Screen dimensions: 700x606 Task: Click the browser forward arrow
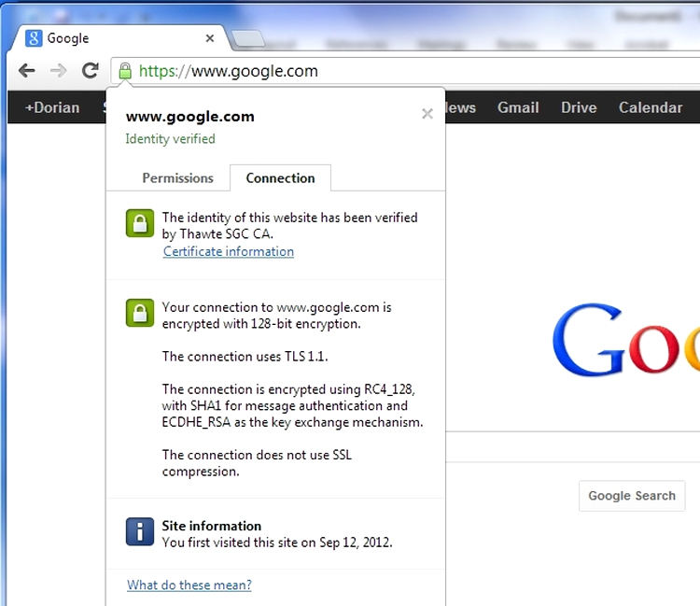[59, 71]
